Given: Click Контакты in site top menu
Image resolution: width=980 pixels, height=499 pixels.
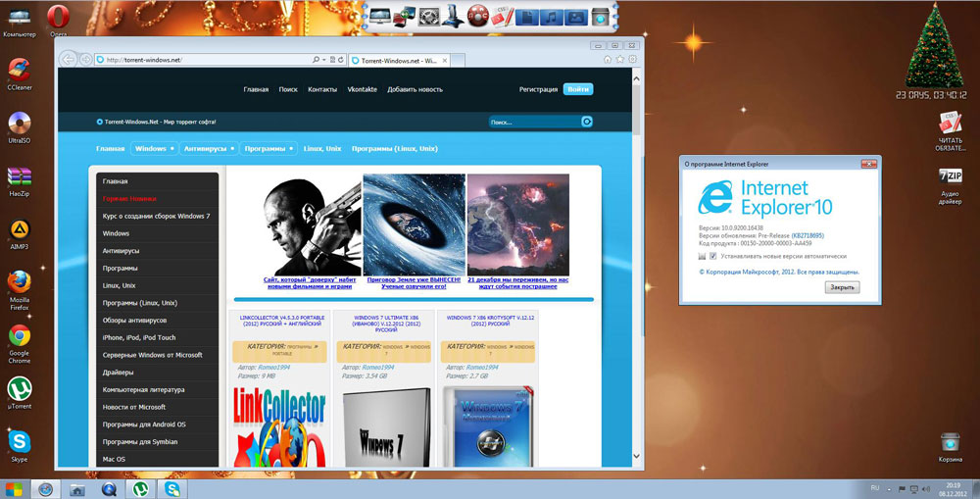Looking at the screenshot, I should coord(322,89).
